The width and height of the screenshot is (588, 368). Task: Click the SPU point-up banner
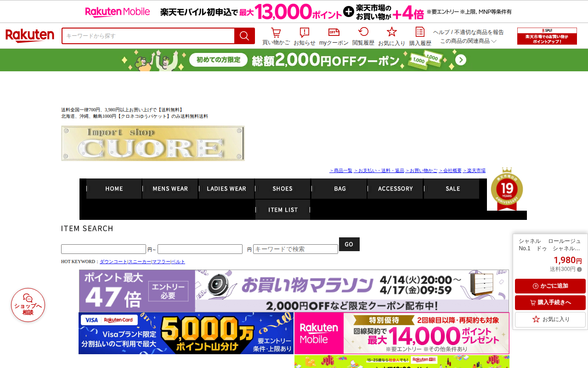547,36
